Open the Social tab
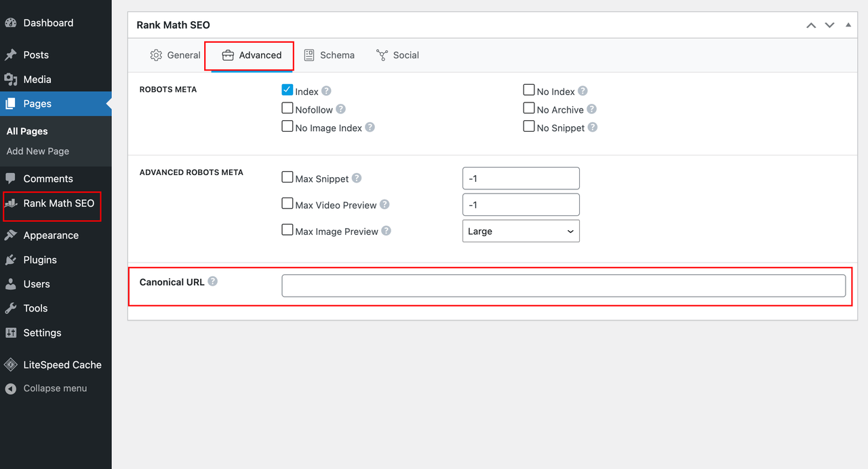Image resolution: width=868 pixels, height=469 pixels. (397, 55)
